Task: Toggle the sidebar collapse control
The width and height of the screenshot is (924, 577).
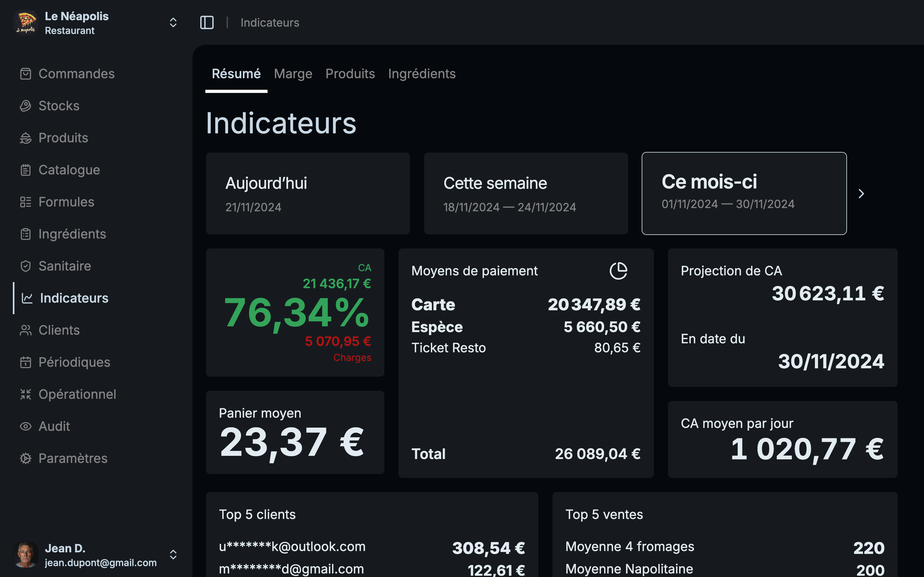Action: click(x=207, y=22)
